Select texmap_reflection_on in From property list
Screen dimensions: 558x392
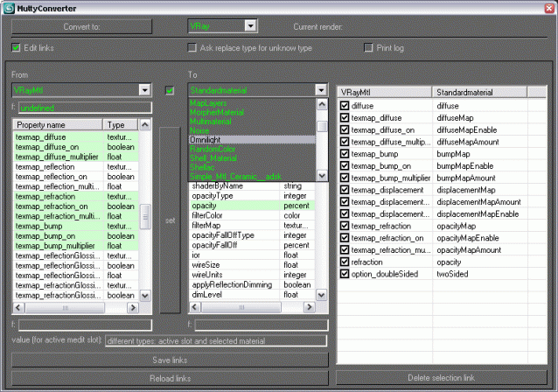(x=76, y=177)
